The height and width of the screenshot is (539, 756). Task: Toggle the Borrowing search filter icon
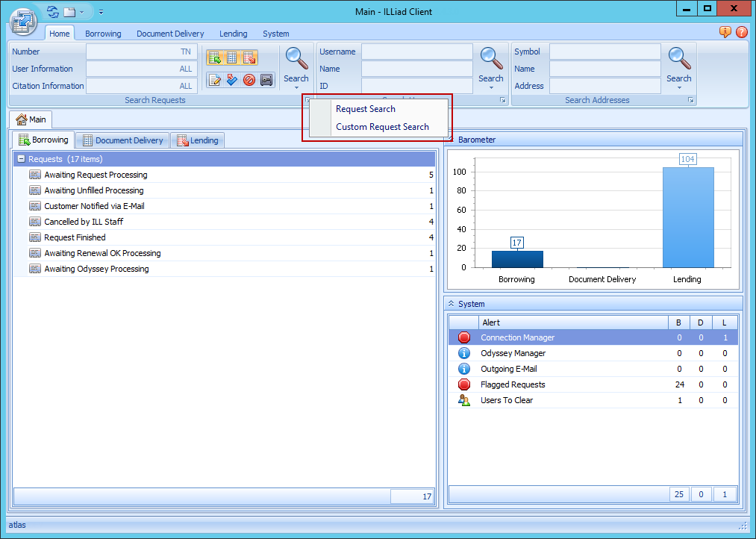pyautogui.click(x=214, y=57)
